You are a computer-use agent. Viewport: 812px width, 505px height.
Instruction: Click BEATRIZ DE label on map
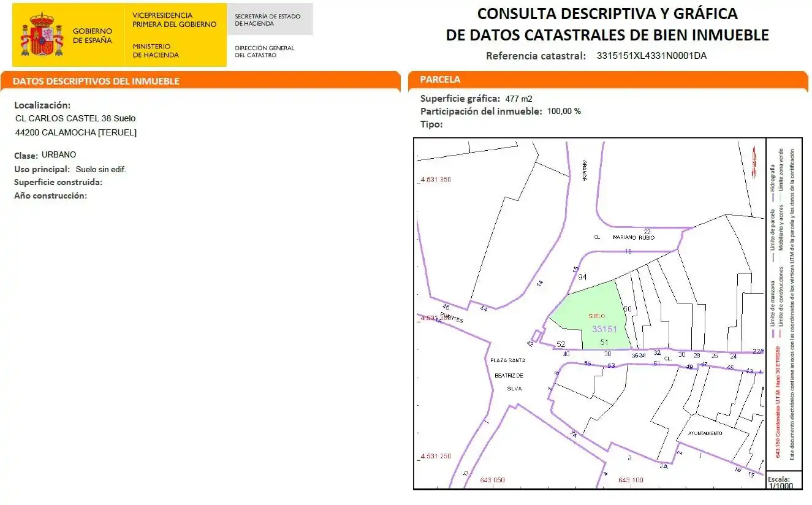[508, 374]
